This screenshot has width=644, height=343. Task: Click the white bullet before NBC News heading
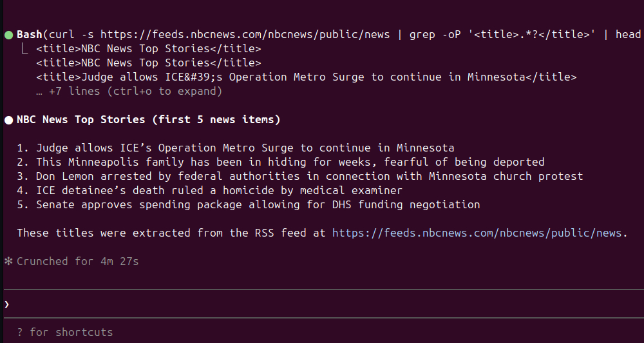pos(9,120)
